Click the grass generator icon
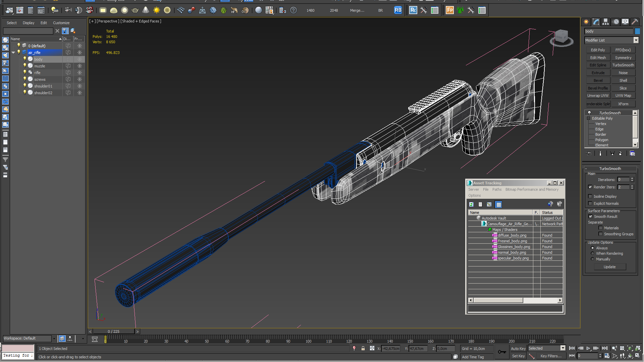This screenshot has height=362, width=644. coord(224,10)
